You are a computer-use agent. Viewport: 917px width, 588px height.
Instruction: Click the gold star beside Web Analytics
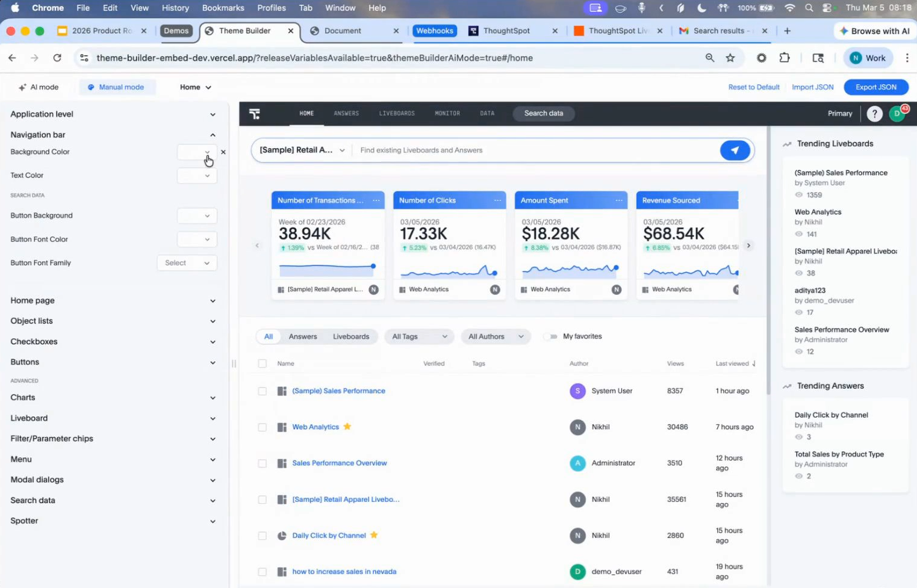[x=347, y=427]
